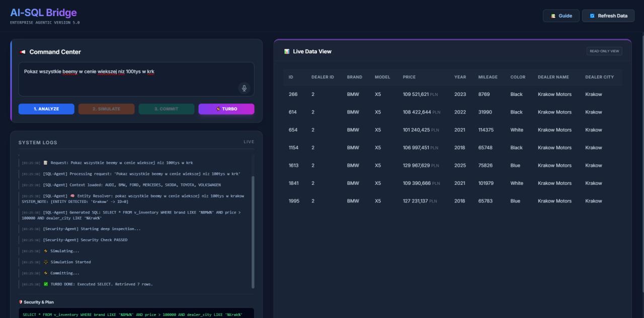
Task: Click the book icon in Guide button
Action: point(553,16)
